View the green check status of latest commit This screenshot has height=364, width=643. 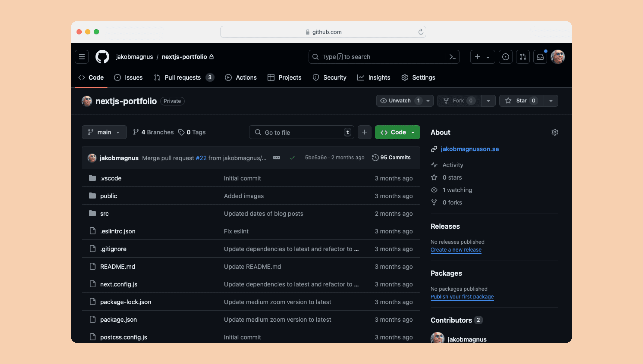[x=292, y=158]
